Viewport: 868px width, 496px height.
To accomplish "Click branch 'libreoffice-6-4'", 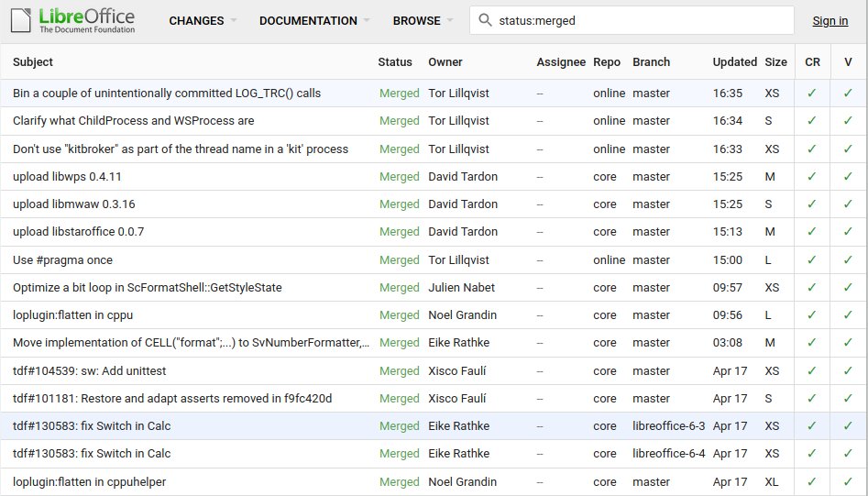I will coord(669,454).
